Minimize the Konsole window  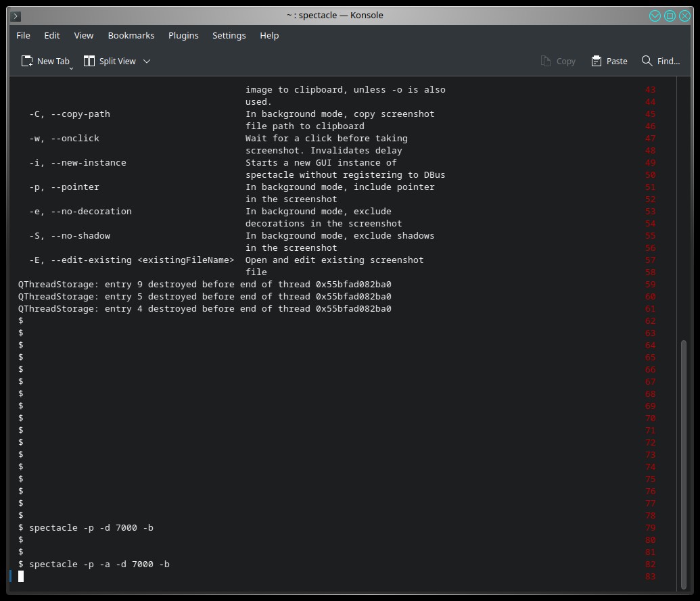coord(655,16)
